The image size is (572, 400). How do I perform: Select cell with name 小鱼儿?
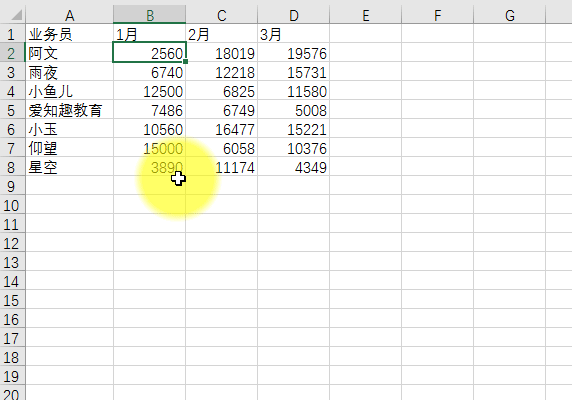click(69, 92)
